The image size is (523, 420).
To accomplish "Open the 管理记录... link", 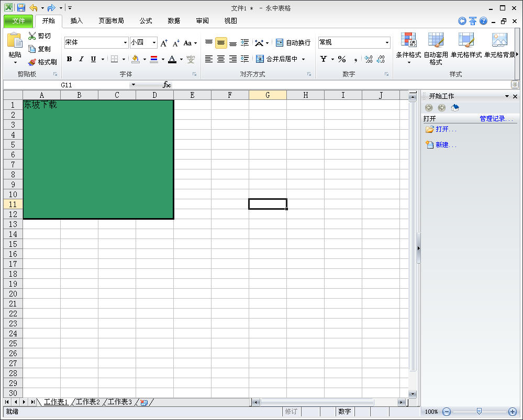I will click(496, 119).
